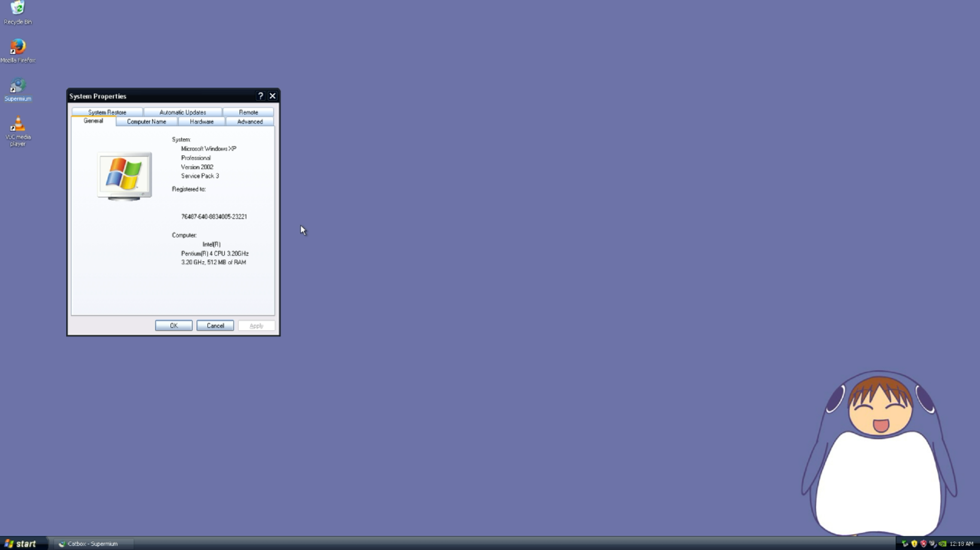Click the Apply button

click(256, 326)
